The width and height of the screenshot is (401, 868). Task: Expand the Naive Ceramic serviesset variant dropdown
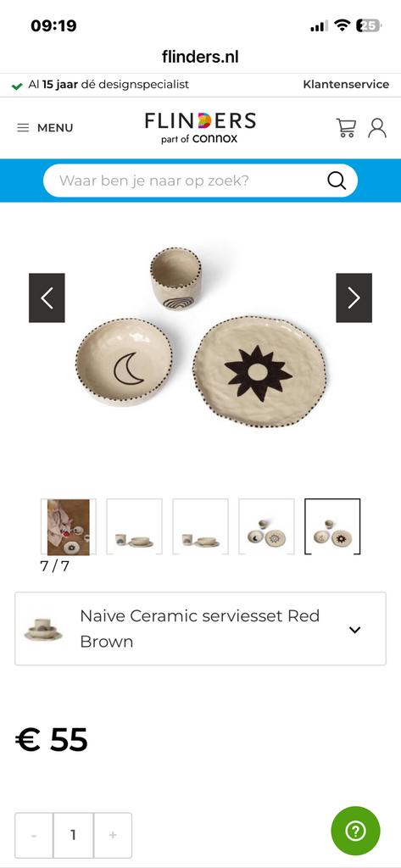200,629
